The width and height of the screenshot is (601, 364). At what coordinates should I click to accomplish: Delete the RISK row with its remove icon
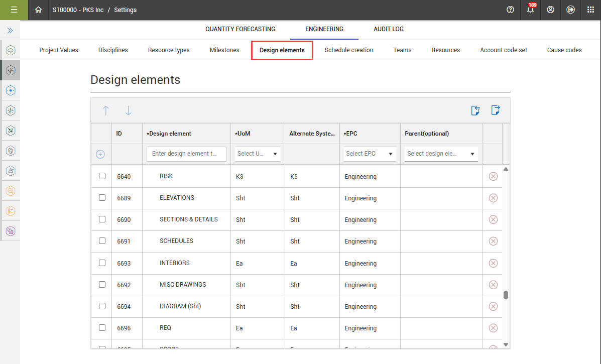[x=493, y=176]
